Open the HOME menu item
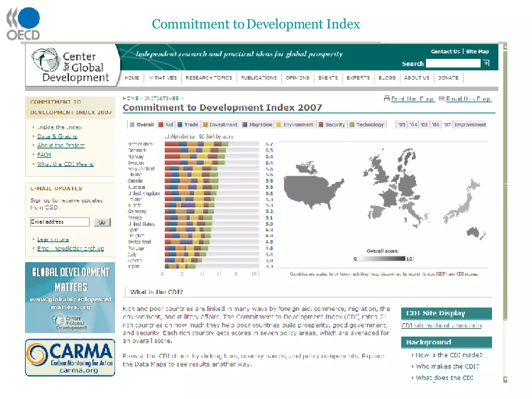Image resolution: width=532 pixels, height=399 pixels. click(x=132, y=78)
